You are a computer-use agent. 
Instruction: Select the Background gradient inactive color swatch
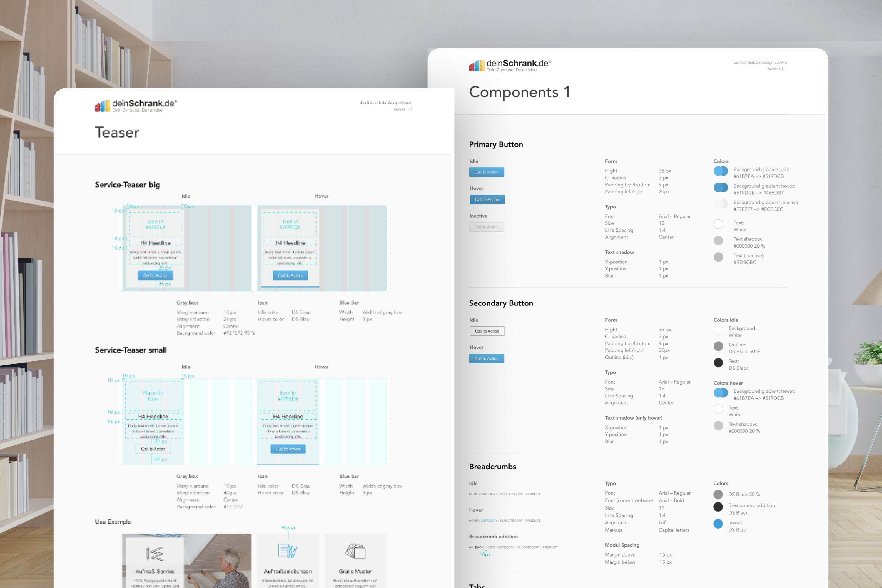pyautogui.click(x=720, y=204)
